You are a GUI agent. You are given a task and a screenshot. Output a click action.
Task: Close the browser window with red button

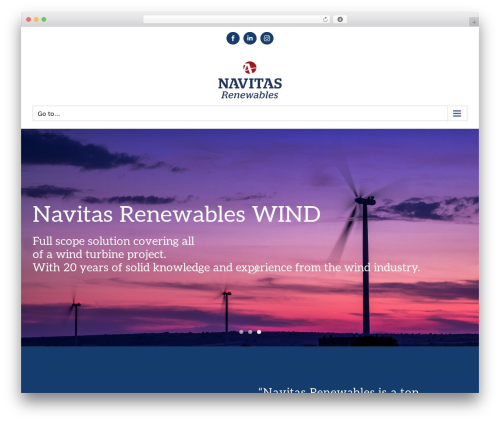click(29, 19)
